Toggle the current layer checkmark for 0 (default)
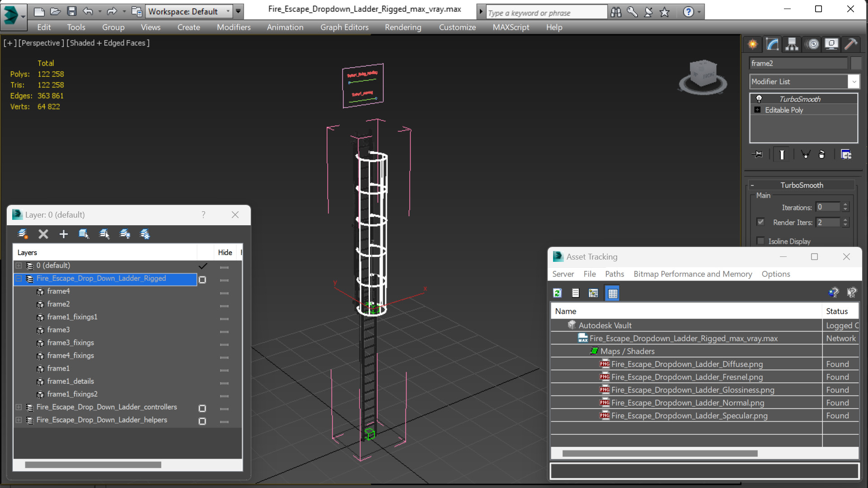Screen dimensions: 868x488 pyautogui.click(x=203, y=266)
